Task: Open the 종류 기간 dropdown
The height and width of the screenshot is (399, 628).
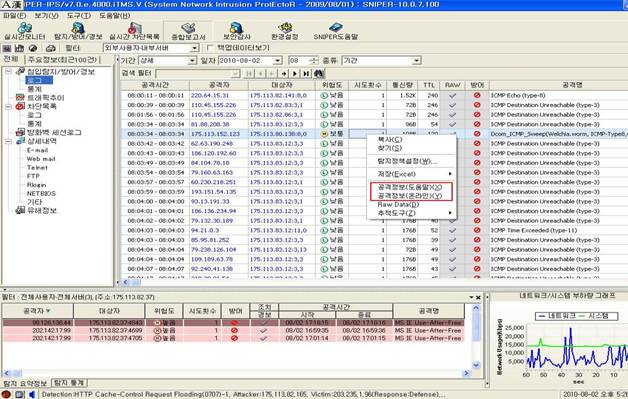Action: pos(417,60)
